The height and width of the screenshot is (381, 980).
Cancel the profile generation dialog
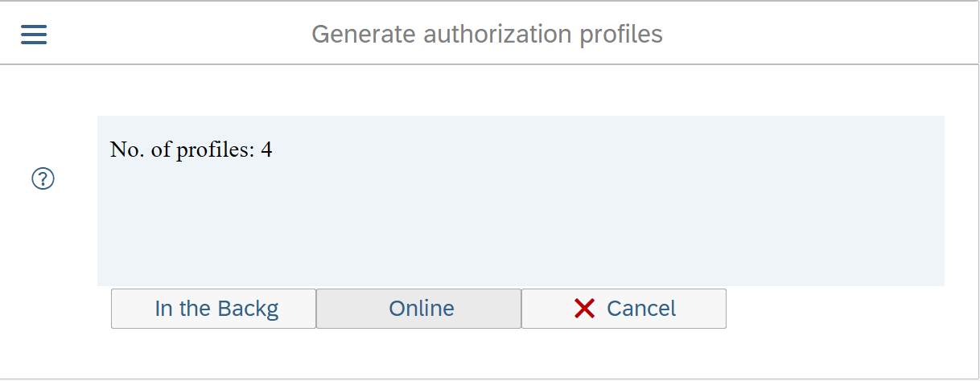pos(624,309)
